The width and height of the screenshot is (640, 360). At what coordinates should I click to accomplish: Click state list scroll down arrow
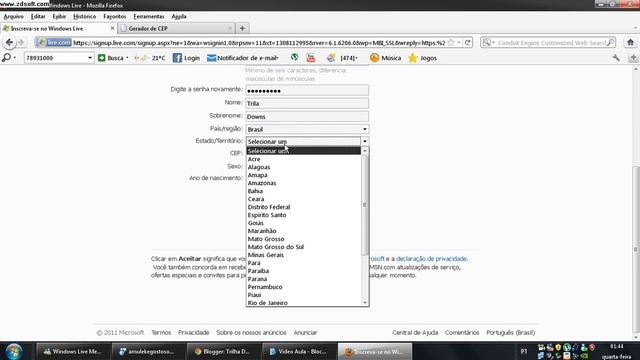coord(365,302)
